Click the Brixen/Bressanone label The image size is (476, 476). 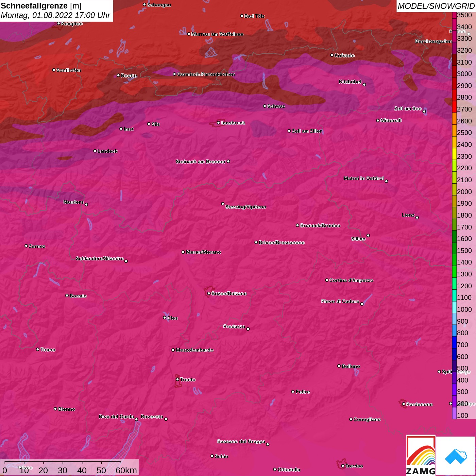pyautogui.click(x=282, y=242)
